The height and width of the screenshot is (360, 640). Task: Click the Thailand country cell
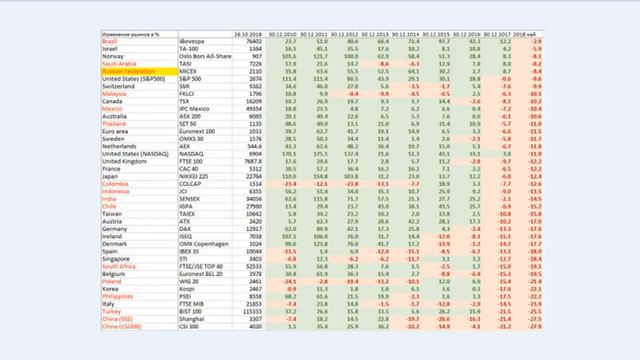[140, 124]
